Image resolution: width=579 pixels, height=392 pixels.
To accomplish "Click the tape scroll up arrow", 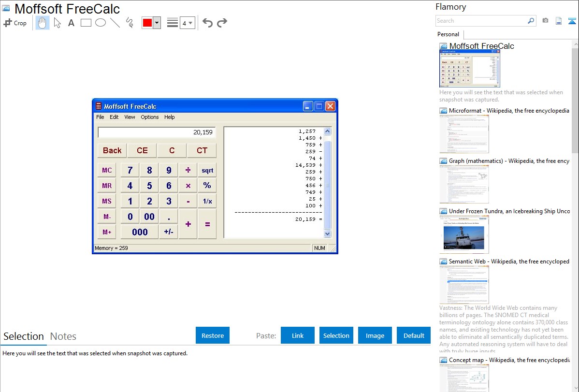I will pos(327,131).
